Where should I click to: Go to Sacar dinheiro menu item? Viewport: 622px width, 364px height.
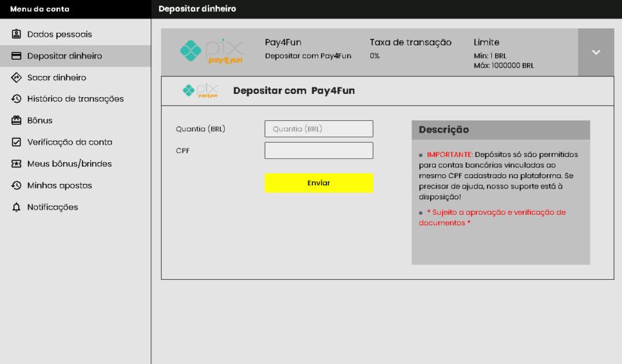tap(76, 78)
